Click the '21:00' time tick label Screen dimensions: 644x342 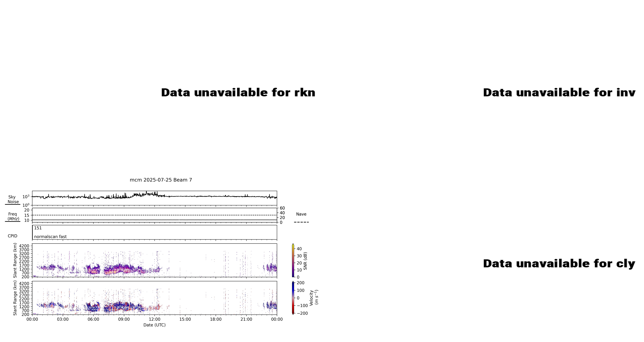[x=246, y=319]
